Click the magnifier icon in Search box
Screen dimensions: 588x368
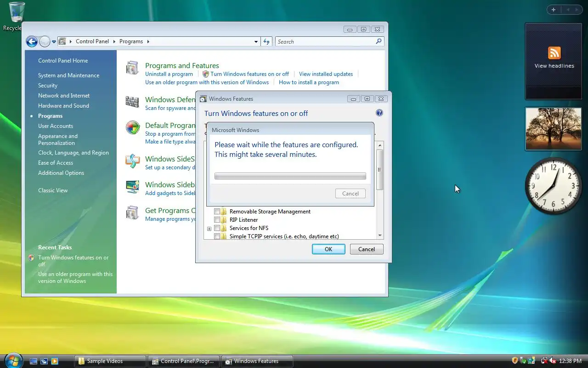(379, 41)
